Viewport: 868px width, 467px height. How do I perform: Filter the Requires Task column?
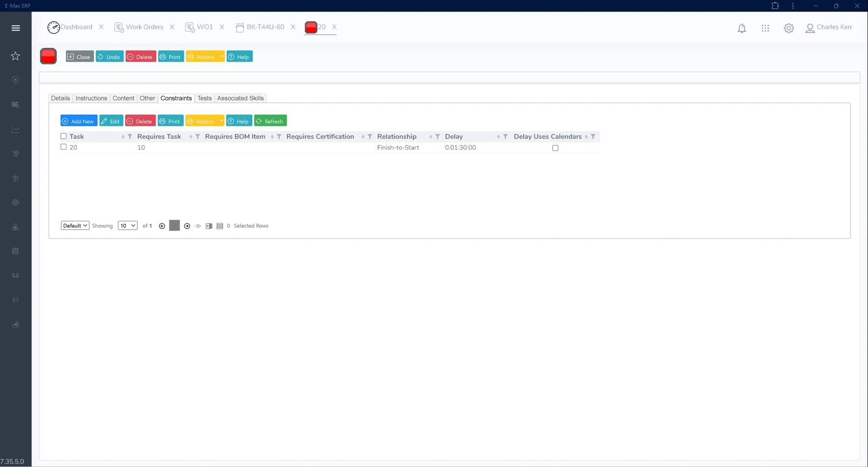point(198,137)
